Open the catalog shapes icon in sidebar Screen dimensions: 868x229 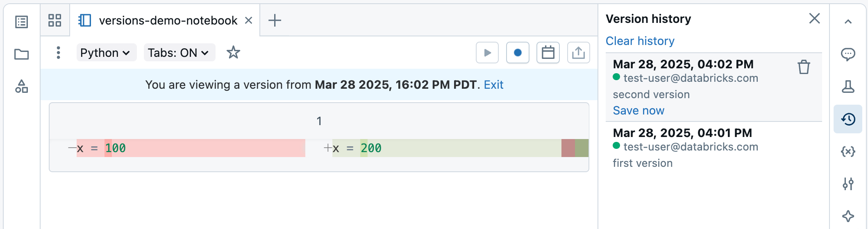tap(21, 86)
